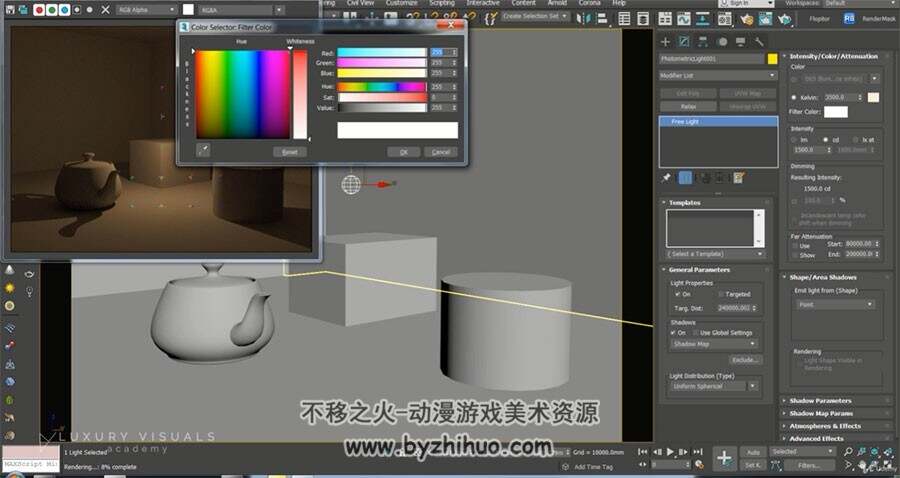The height and width of the screenshot is (478, 900).
Task: Expand the Atmospheres & Effects rollout
Action: click(825, 426)
